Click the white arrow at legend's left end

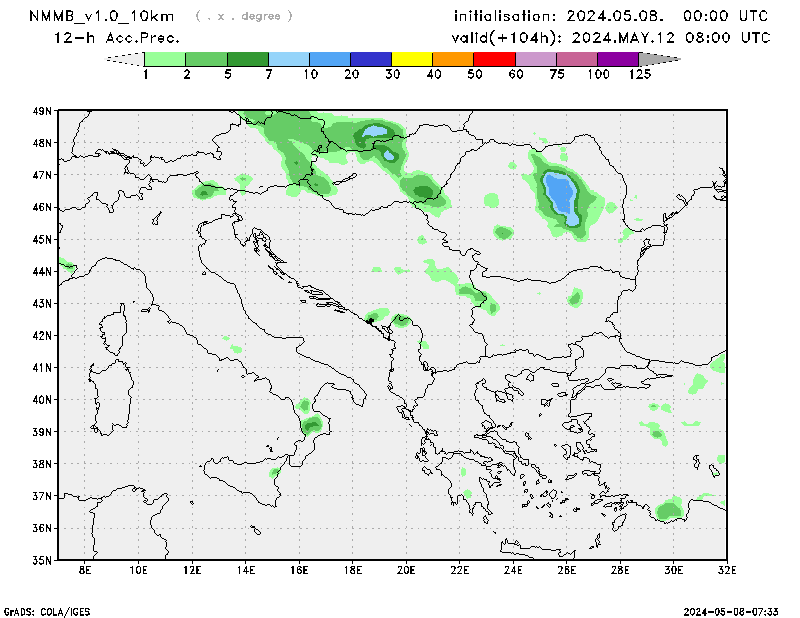(x=125, y=59)
